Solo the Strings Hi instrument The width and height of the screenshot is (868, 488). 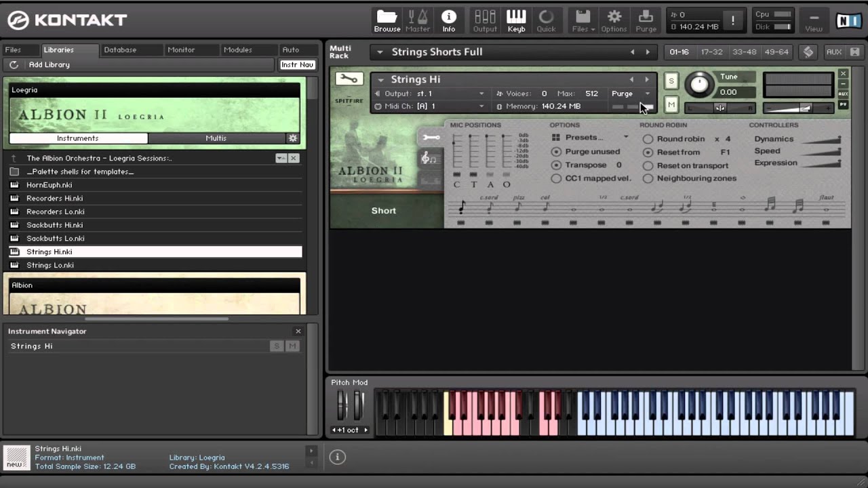click(x=671, y=81)
